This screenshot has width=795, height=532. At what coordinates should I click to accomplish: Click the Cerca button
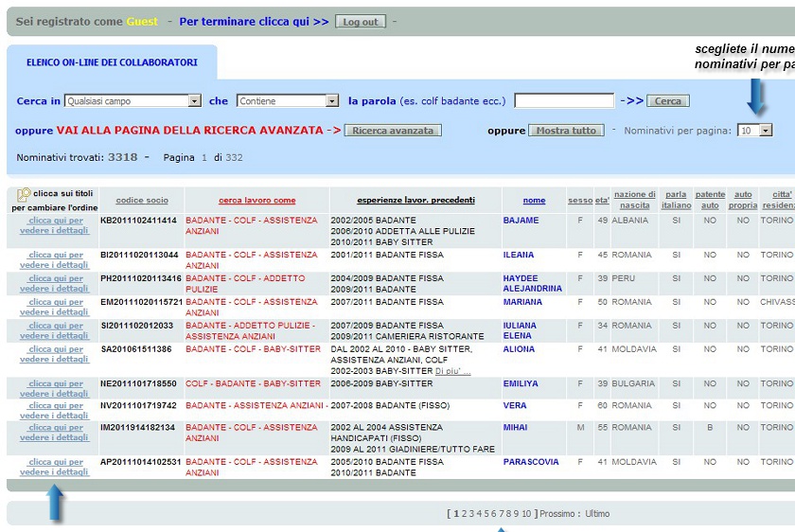(668, 101)
